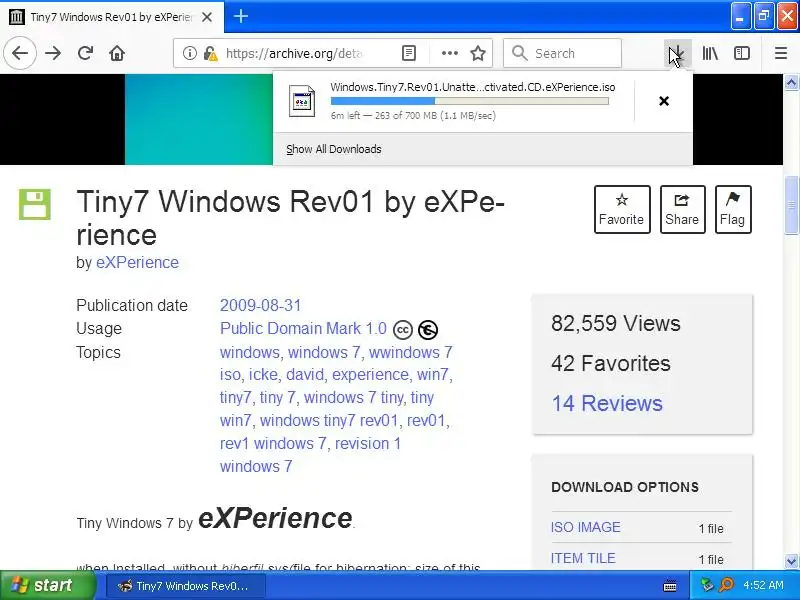Show site information icon in address bar
Image resolution: width=800 pixels, height=600 pixels.
tap(189, 53)
